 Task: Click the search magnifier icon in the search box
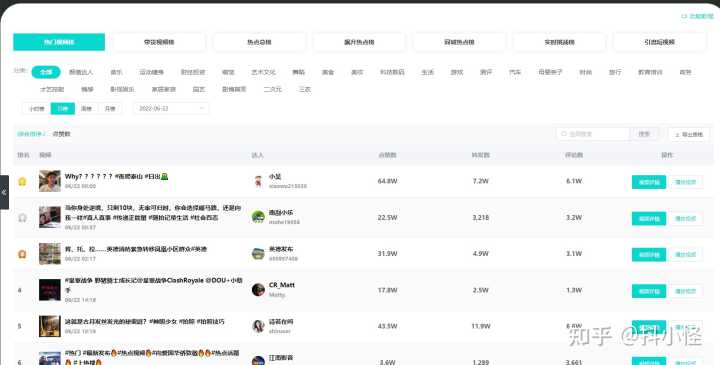[x=564, y=134]
